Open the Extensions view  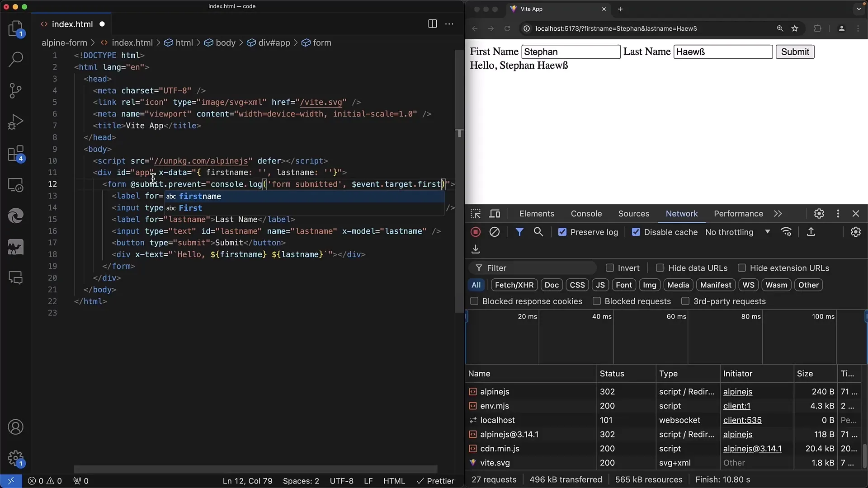point(16,154)
